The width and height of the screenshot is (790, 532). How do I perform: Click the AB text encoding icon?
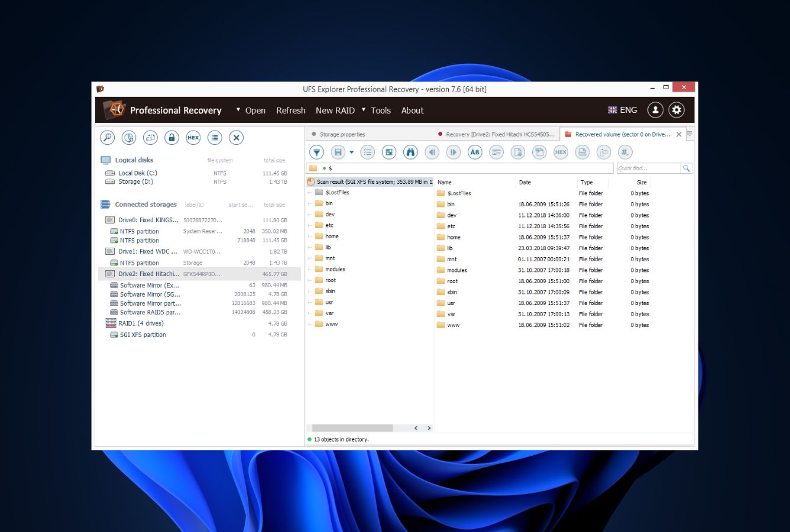tap(475, 153)
